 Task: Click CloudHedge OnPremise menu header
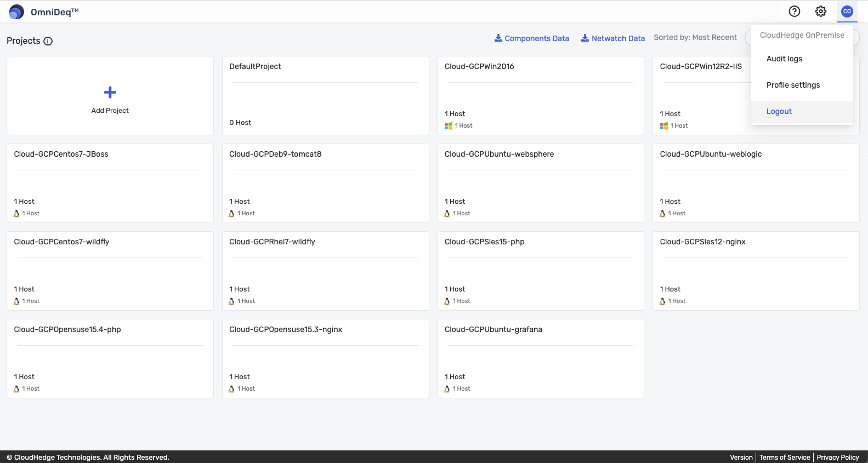[802, 35]
